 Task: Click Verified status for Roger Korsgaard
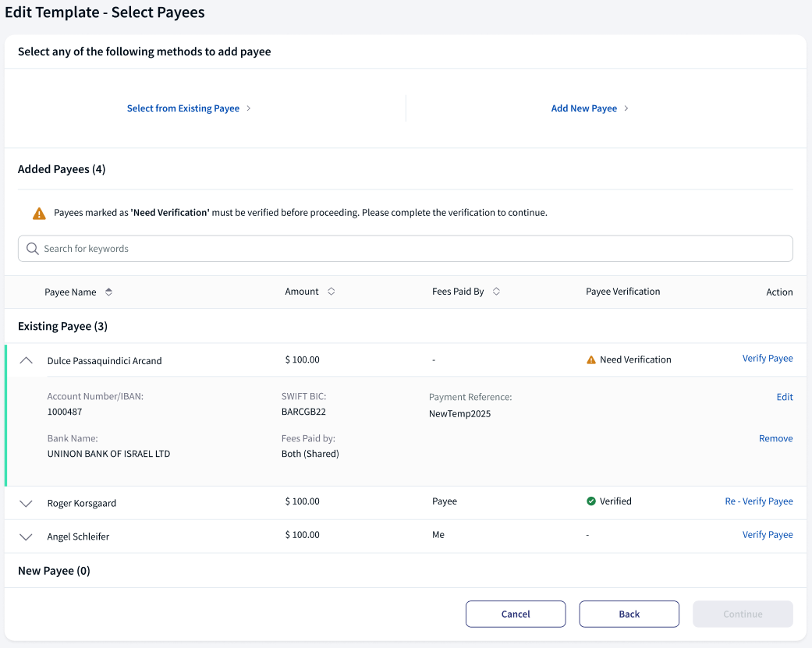615,501
